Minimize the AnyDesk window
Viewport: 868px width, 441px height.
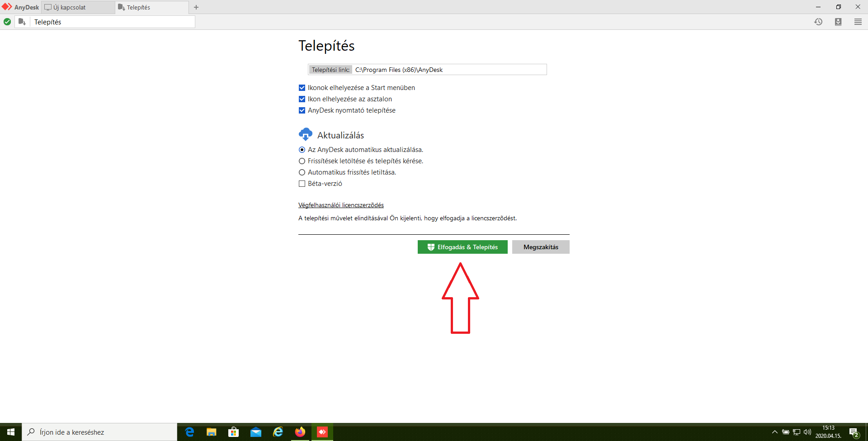[818, 7]
